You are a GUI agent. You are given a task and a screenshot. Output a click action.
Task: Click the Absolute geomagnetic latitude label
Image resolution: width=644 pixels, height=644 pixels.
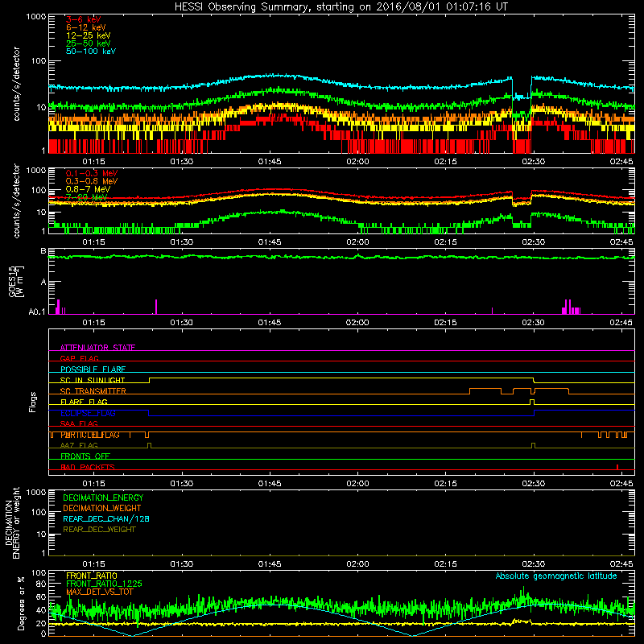(x=556, y=576)
